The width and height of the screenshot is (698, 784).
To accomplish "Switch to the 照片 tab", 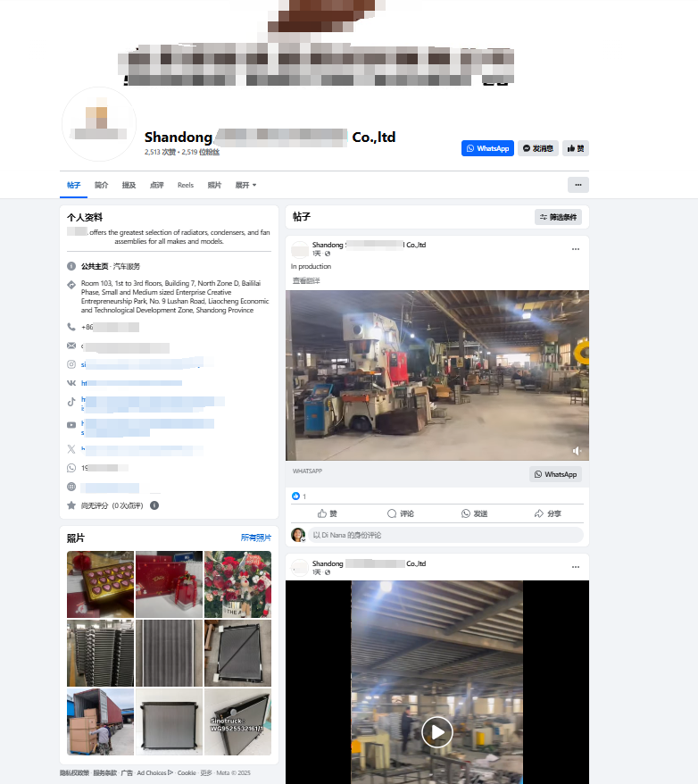I will tap(214, 185).
